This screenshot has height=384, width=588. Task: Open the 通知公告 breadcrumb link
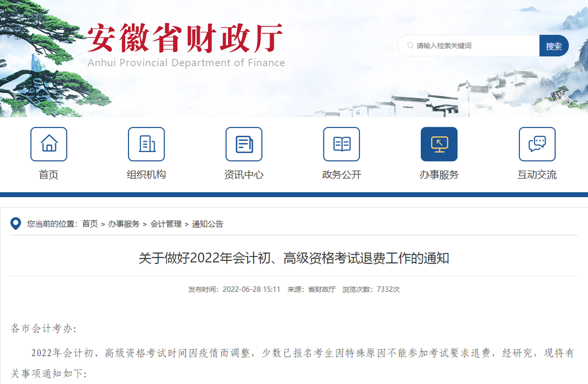[x=207, y=224]
